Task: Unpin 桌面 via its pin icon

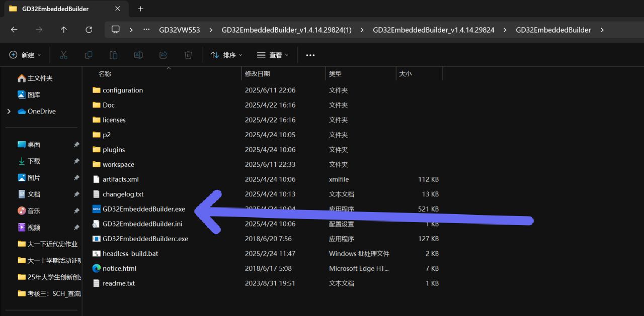Action: click(76, 144)
